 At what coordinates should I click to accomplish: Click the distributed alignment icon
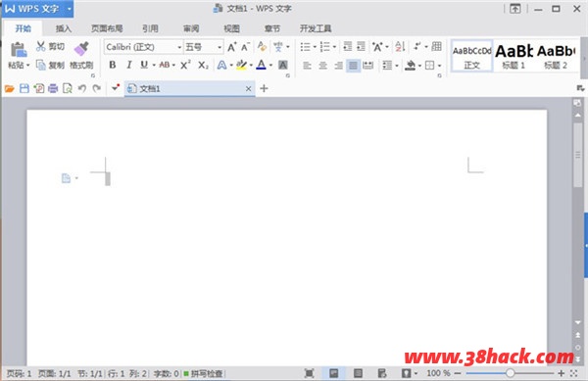tap(367, 66)
